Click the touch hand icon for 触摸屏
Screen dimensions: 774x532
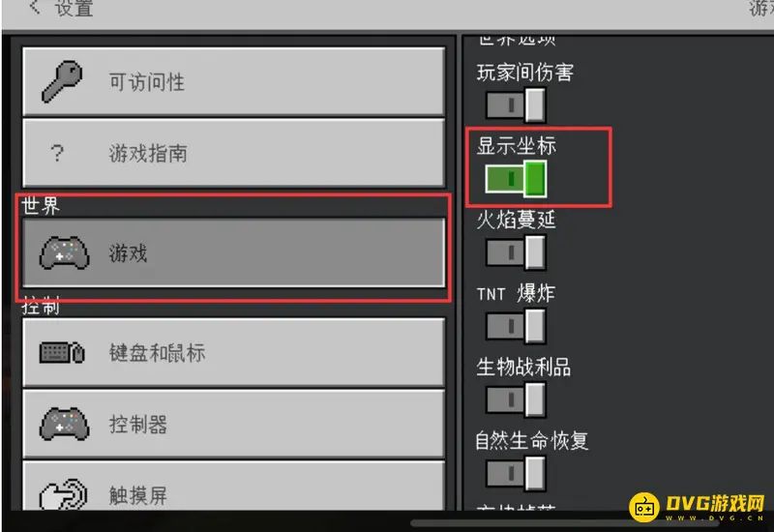pyautogui.click(x=63, y=494)
